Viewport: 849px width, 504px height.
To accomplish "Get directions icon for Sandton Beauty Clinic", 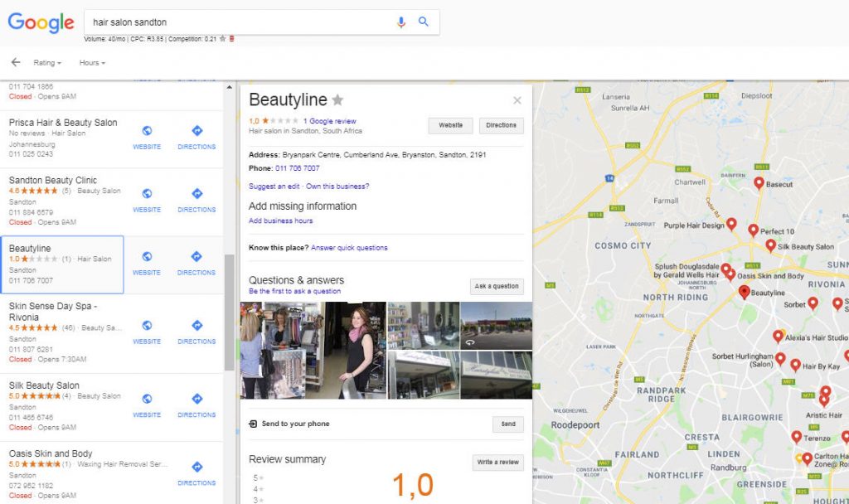I will coord(197,193).
